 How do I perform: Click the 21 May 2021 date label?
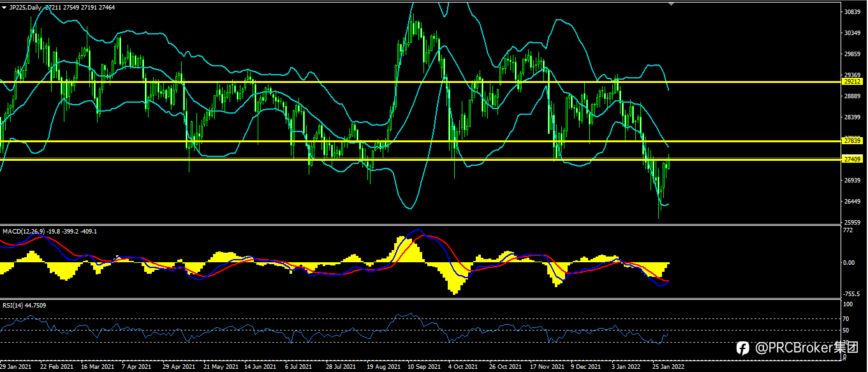pyautogui.click(x=220, y=368)
